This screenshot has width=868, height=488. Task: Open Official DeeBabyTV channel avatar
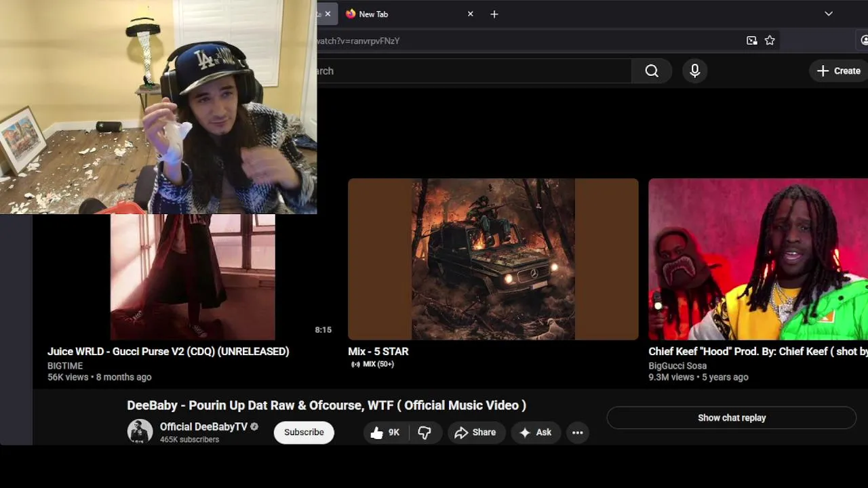(x=140, y=432)
